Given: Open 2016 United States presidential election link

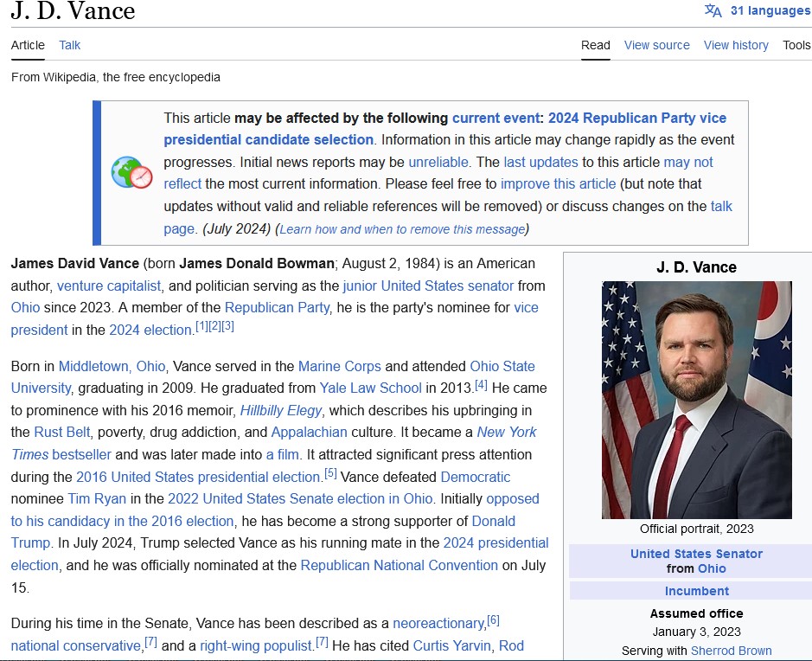Looking at the screenshot, I should 198,477.
